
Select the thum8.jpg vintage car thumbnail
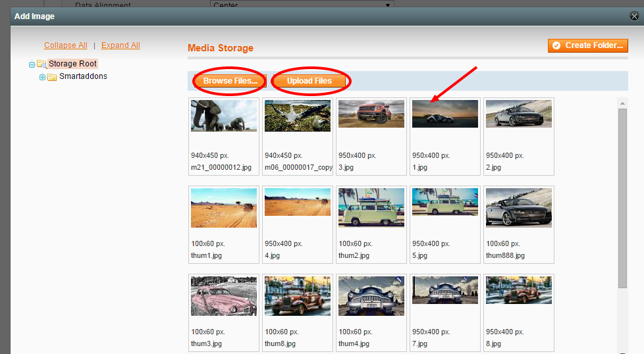point(298,296)
